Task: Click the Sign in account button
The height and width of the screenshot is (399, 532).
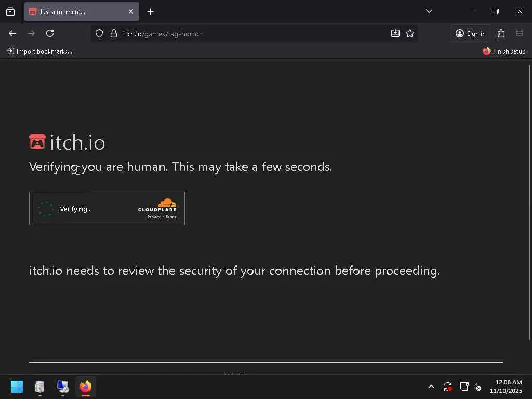Action: coord(471,33)
